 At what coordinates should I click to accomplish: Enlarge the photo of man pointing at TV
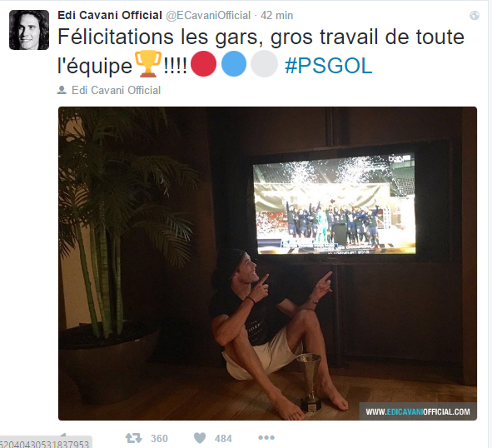[268, 263]
